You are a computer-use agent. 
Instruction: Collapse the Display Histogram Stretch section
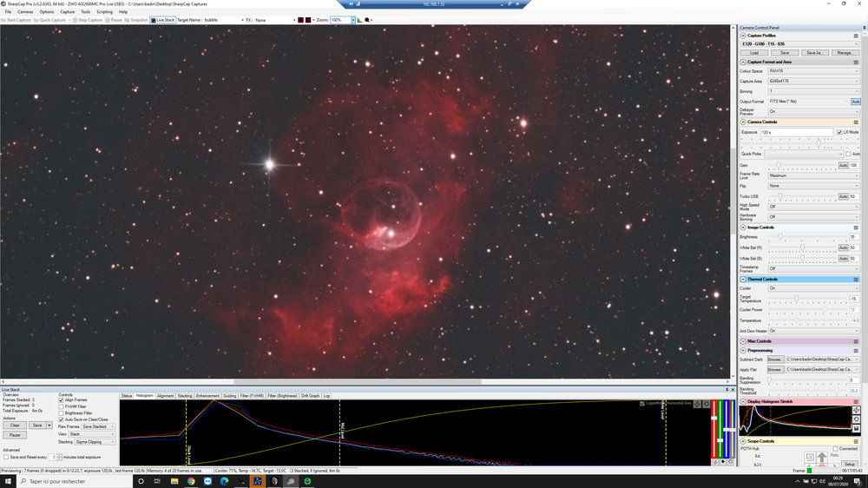pyautogui.click(x=743, y=401)
